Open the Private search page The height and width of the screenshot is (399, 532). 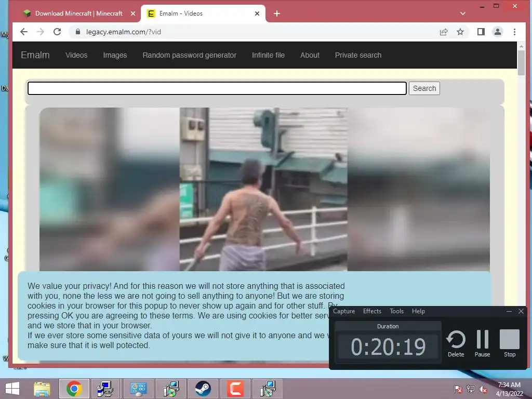coord(358,55)
